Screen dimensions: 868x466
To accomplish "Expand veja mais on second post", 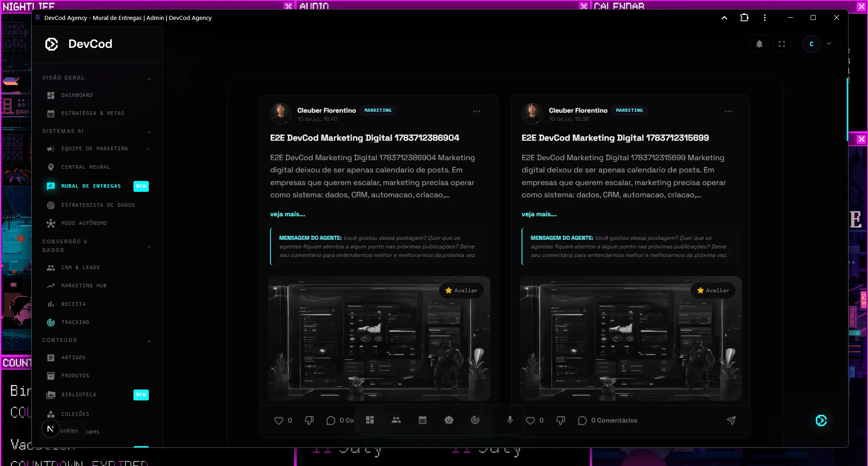I will click(x=539, y=214).
